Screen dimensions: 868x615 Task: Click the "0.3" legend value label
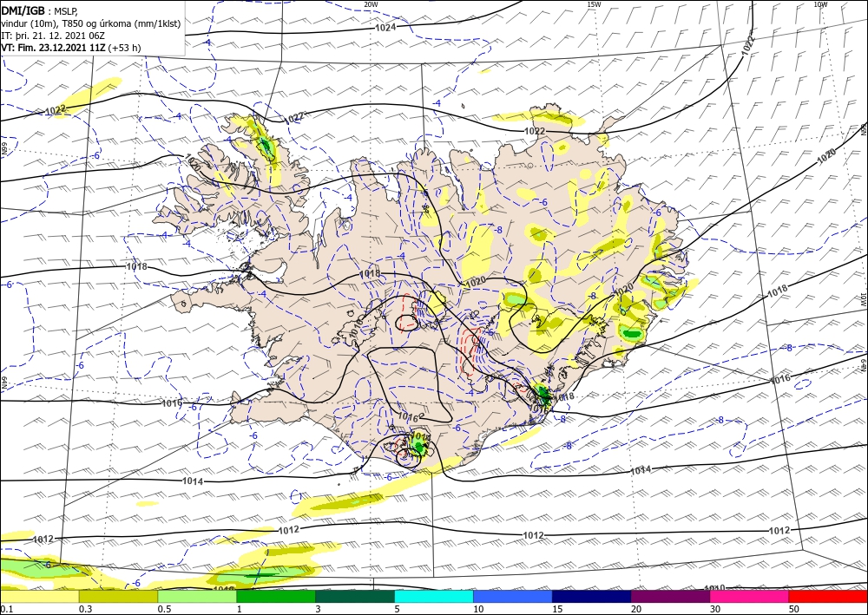click(85, 609)
